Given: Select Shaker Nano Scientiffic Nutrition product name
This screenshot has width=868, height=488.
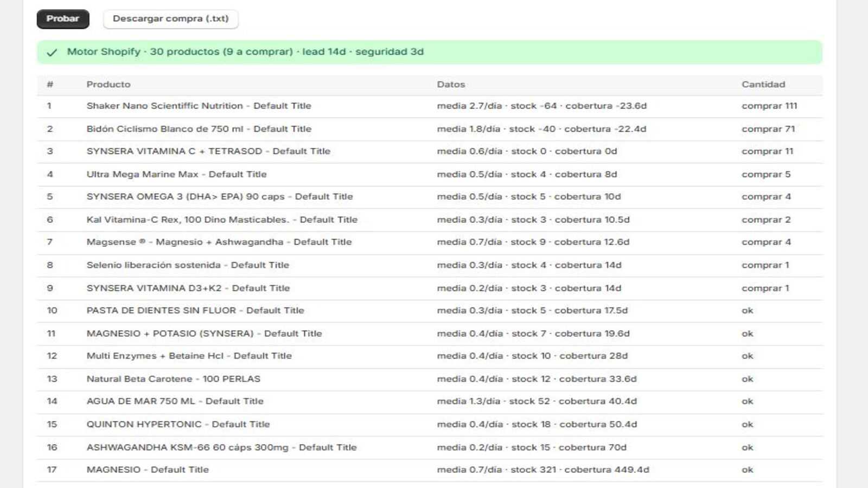Looking at the screenshot, I should click(199, 106).
